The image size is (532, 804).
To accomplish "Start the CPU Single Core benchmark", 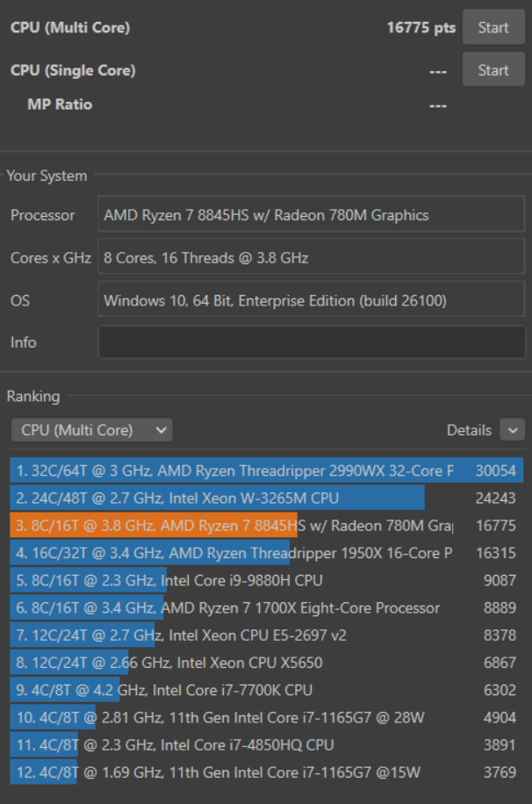I will (x=492, y=70).
